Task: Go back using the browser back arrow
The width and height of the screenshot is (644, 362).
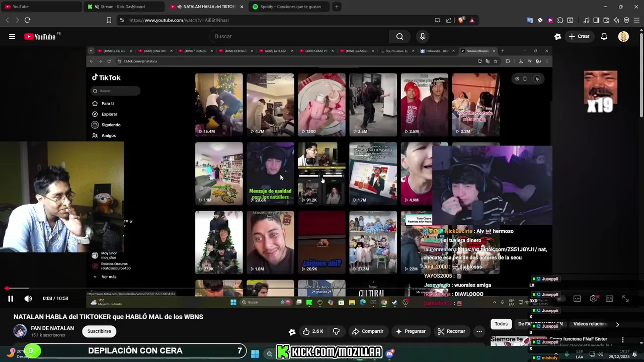Action: [7, 20]
